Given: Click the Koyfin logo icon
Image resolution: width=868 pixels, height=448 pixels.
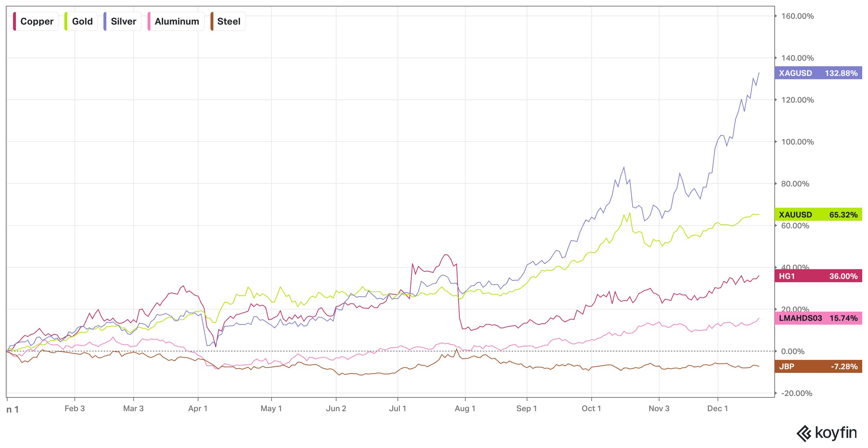Looking at the screenshot, I should 804,433.
